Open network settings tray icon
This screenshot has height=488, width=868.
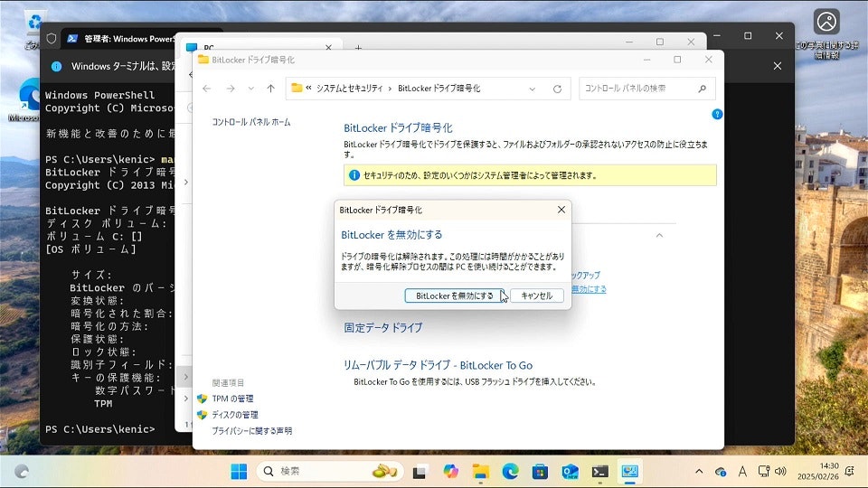pos(764,472)
